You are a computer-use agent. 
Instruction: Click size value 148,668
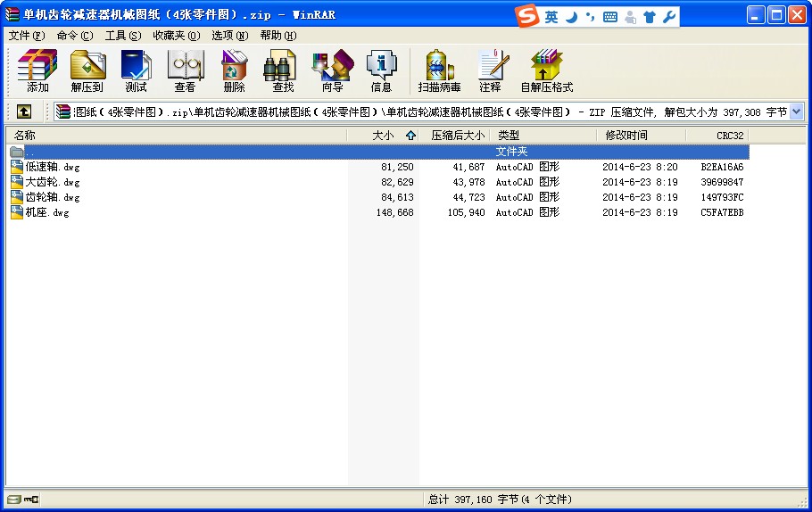(x=394, y=212)
